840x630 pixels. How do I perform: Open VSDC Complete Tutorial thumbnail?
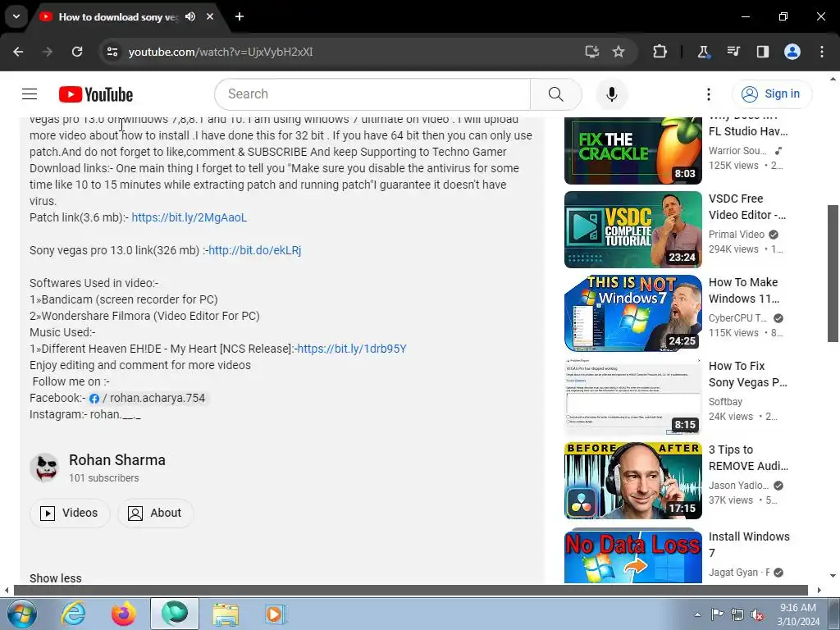click(632, 230)
